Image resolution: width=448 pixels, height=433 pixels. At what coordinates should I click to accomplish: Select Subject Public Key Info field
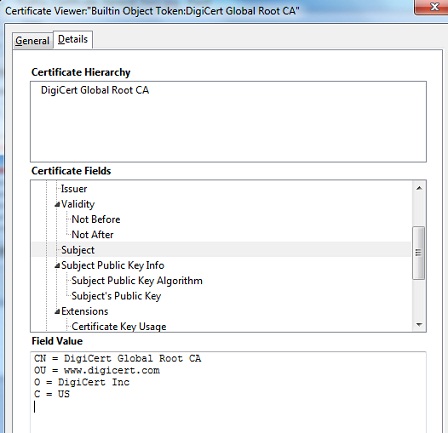(x=113, y=265)
